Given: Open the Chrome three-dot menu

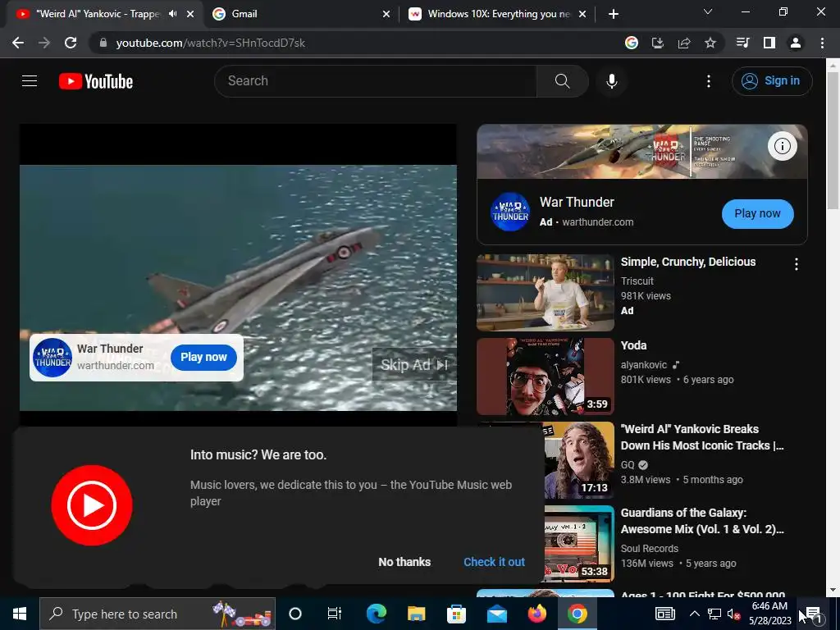Looking at the screenshot, I should 822,43.
